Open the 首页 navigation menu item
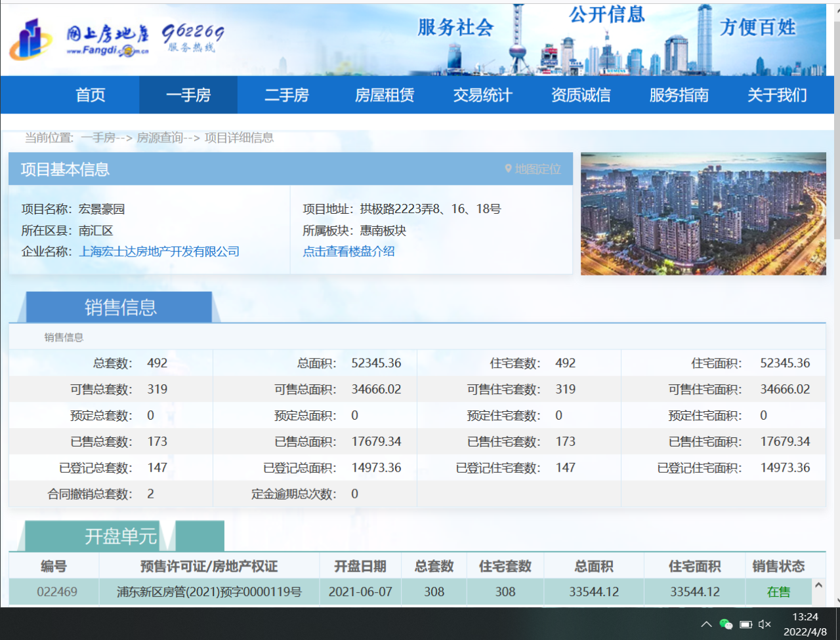This screenshot has height=640, width=840. 91,95
